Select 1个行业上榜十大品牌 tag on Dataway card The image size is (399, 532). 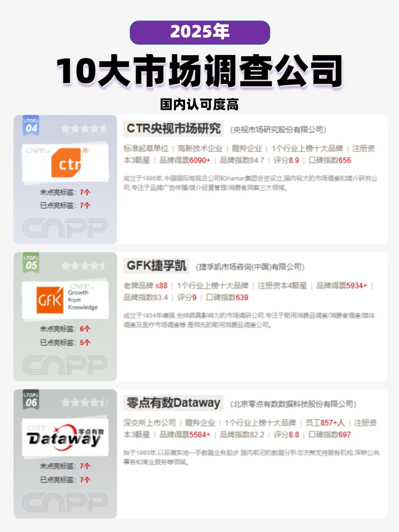(x=260, y=423)
